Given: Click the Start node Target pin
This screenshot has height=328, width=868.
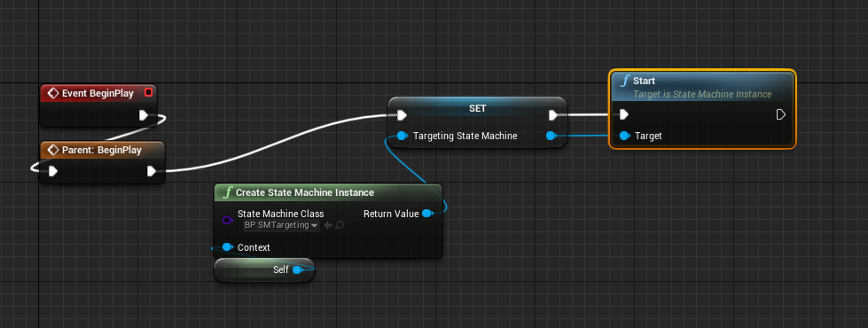Looking at the screenshot, I should point(624,136).
